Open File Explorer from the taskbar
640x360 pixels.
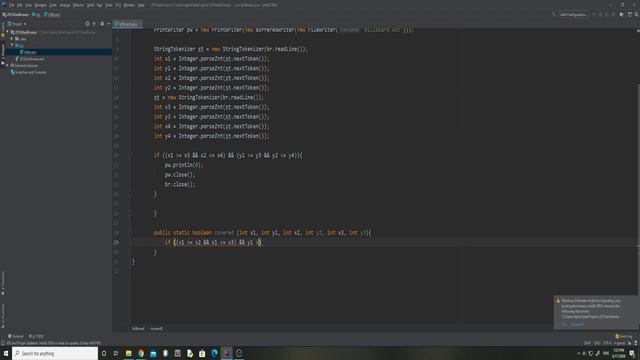[129, 353]
